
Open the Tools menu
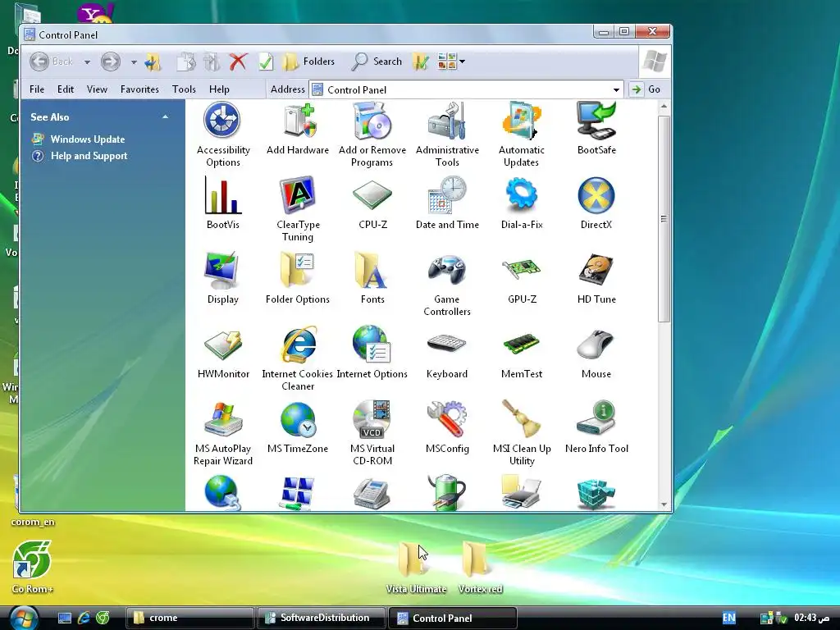184,89
